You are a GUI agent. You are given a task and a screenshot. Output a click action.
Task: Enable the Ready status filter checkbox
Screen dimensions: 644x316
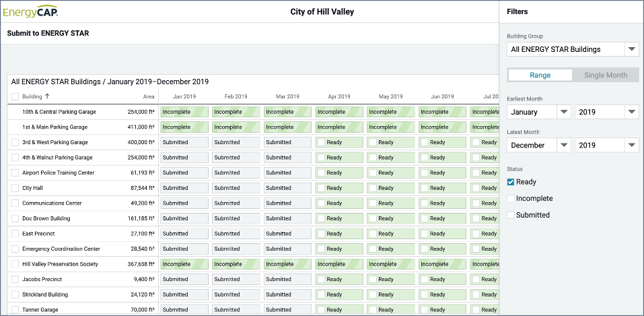[x=511, y=182]
